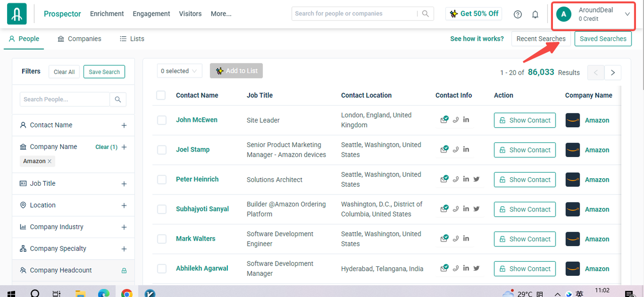Expand the Job Title filter
Screen dimensions: 644x297
click(x=124, y=184)
